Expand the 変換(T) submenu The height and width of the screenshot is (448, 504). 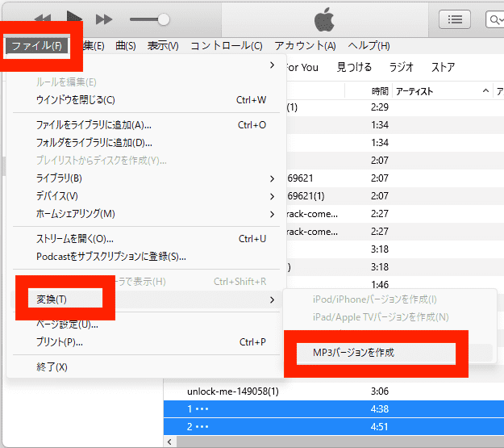147,299
